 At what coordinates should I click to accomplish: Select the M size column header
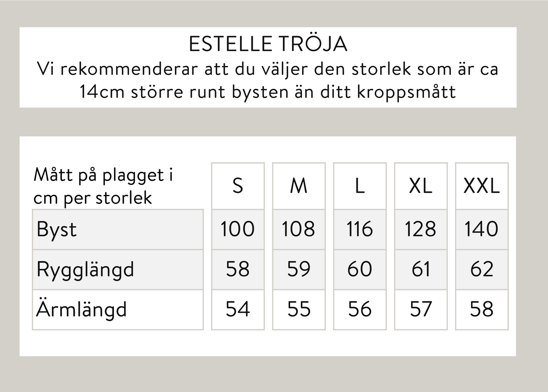point(299,186)
